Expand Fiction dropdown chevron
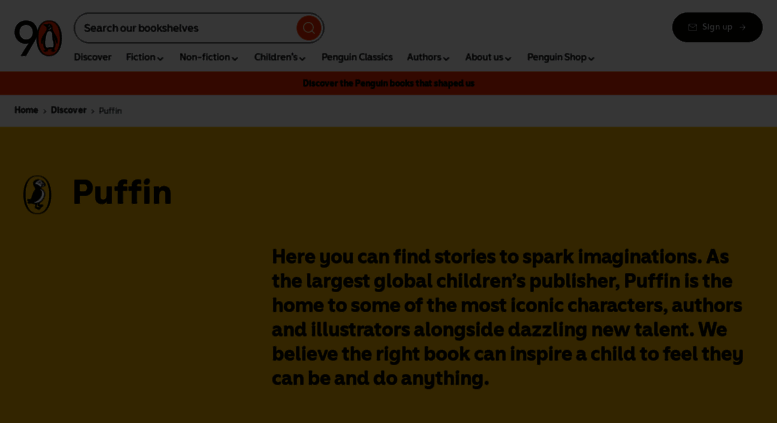777x423 pixels. click(x=161, y=58)
